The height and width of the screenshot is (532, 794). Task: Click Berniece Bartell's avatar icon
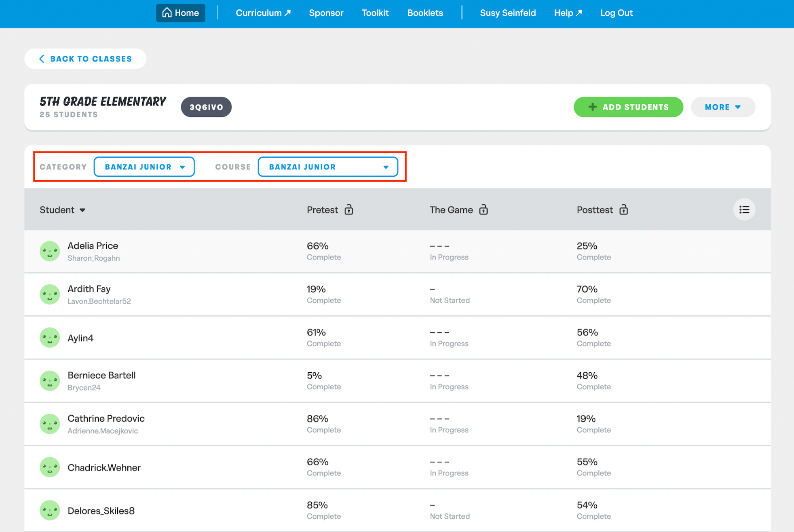(x=50, y=381)
